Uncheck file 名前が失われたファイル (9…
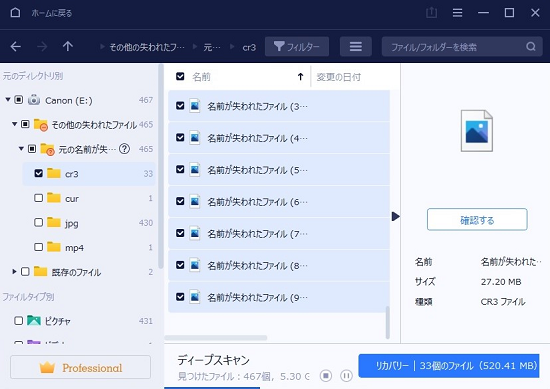Viewport: 550px width, 389px height. 180,297
